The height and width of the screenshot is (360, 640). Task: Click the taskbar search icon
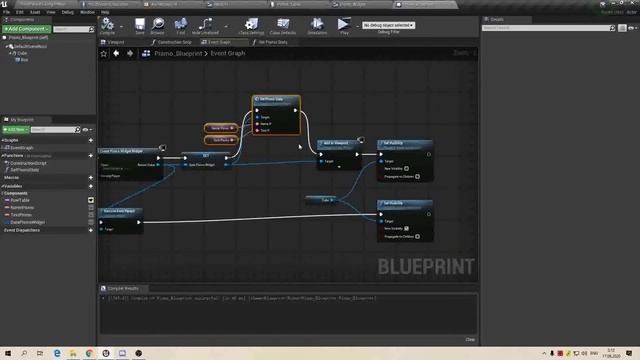pyautogui.click(x=24, y=353)
